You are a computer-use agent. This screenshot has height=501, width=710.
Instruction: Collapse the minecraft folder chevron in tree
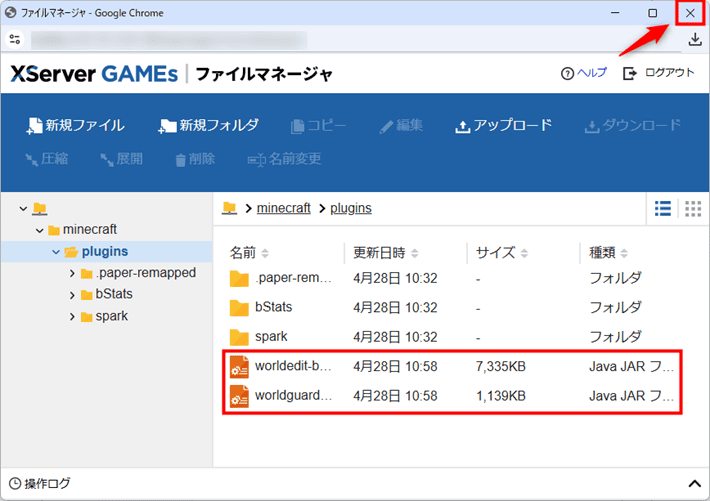tap(40, 231)
